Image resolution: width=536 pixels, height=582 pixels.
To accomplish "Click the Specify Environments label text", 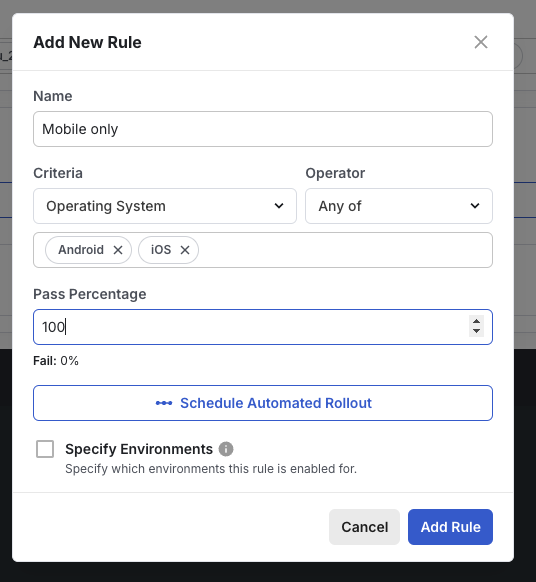I will pyautogui.click(x=139, y=449).
